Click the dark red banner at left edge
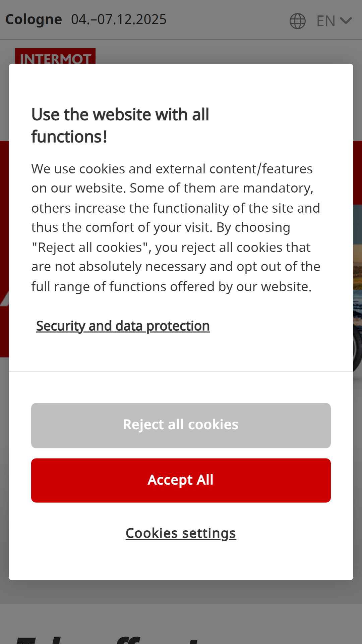This screenshot has width=362, height=644. [4, 248]
